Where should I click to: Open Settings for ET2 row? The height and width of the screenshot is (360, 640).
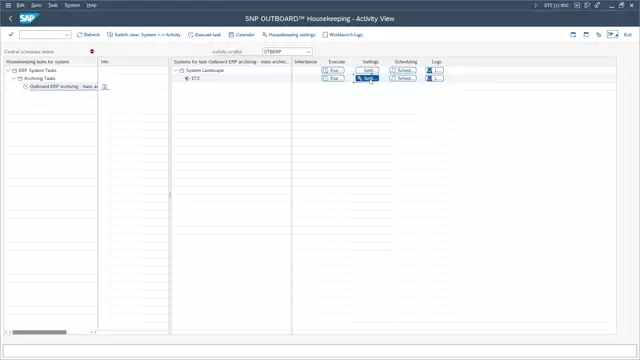pos(367,78)
